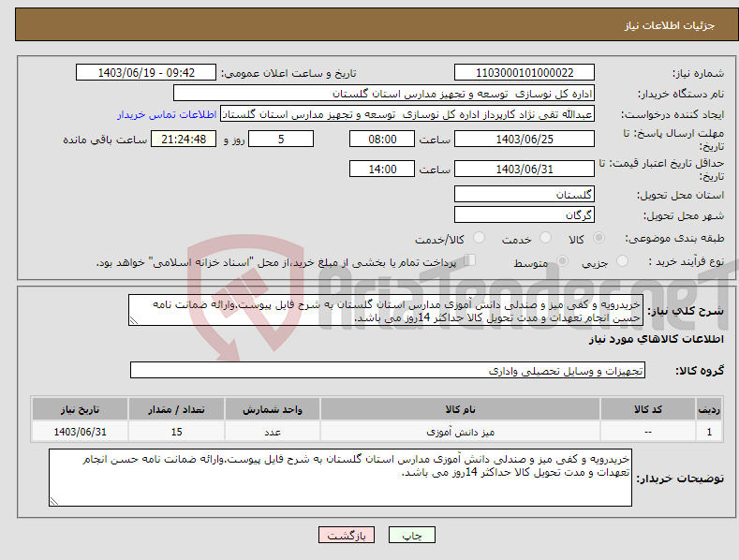This screenshot has height=560, width=739.
Task: Click the price validity date 1403/06/31
Action: (x=525, y=169)
